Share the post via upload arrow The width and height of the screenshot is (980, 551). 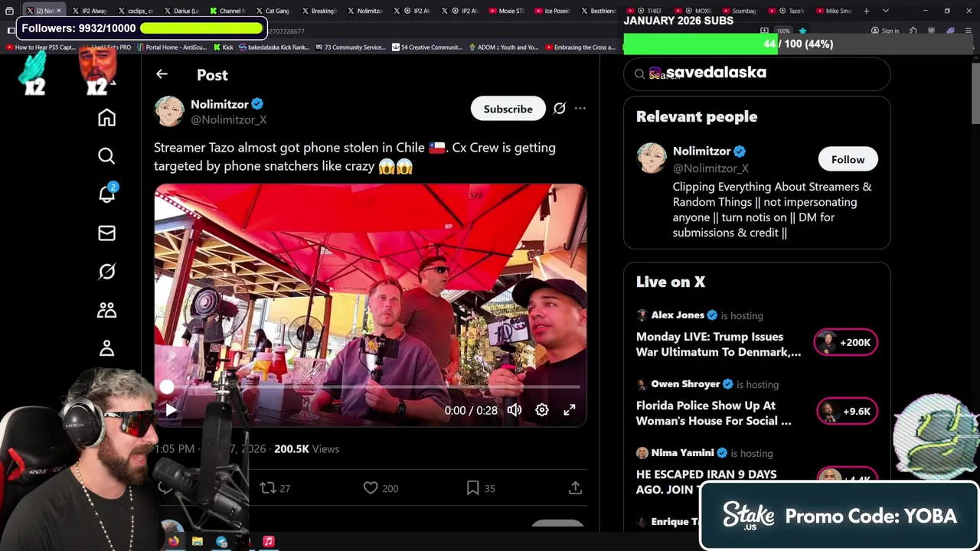coord(575,488)
